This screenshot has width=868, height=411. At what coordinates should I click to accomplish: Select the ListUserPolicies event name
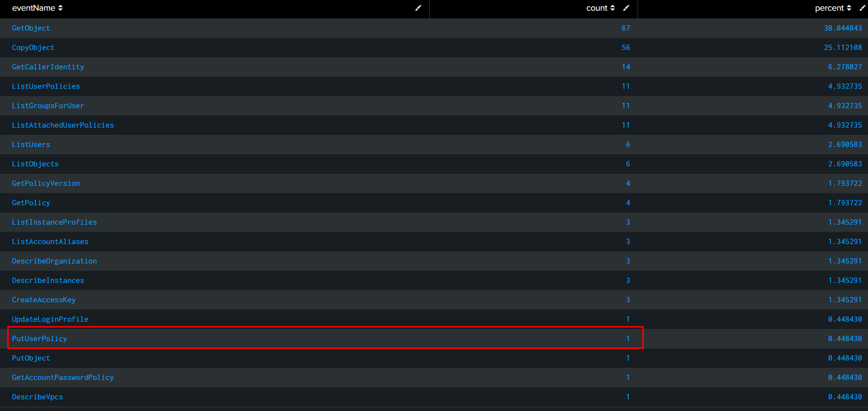coord(46,86)
